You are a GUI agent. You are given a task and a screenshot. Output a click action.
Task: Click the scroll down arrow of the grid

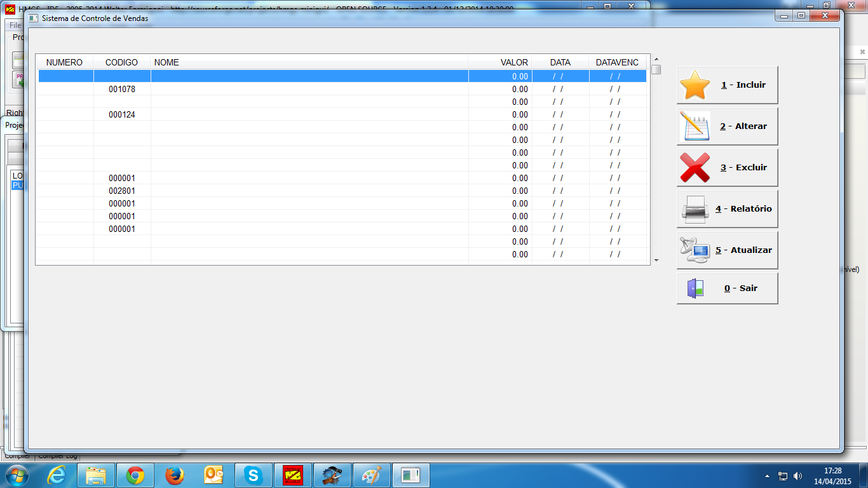tap(656, 260)
